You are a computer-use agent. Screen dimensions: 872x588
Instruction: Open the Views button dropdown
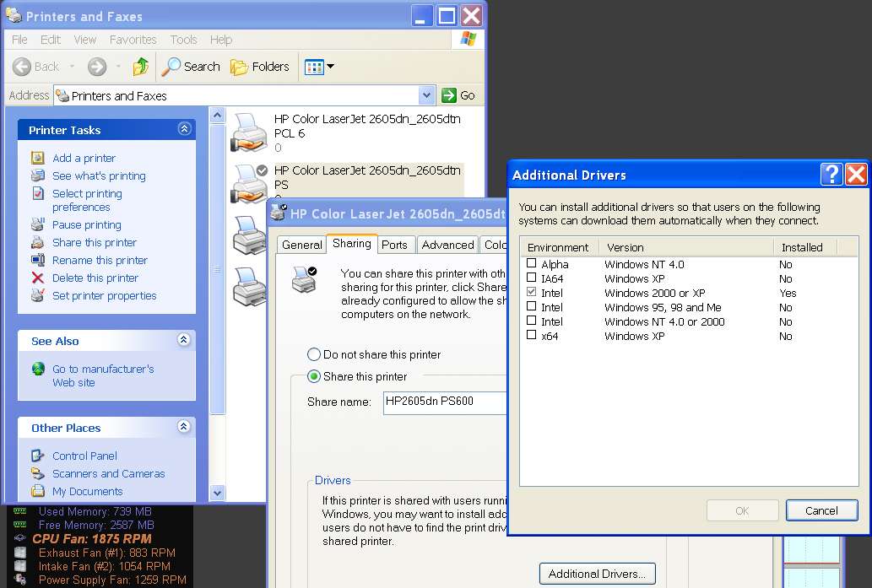[330, 67]
